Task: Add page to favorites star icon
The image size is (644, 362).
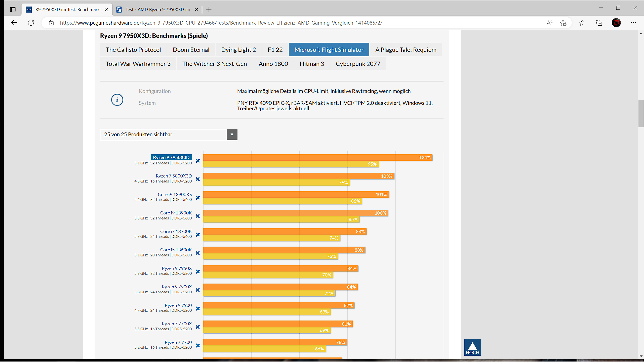Action: [x=563, y=23]
